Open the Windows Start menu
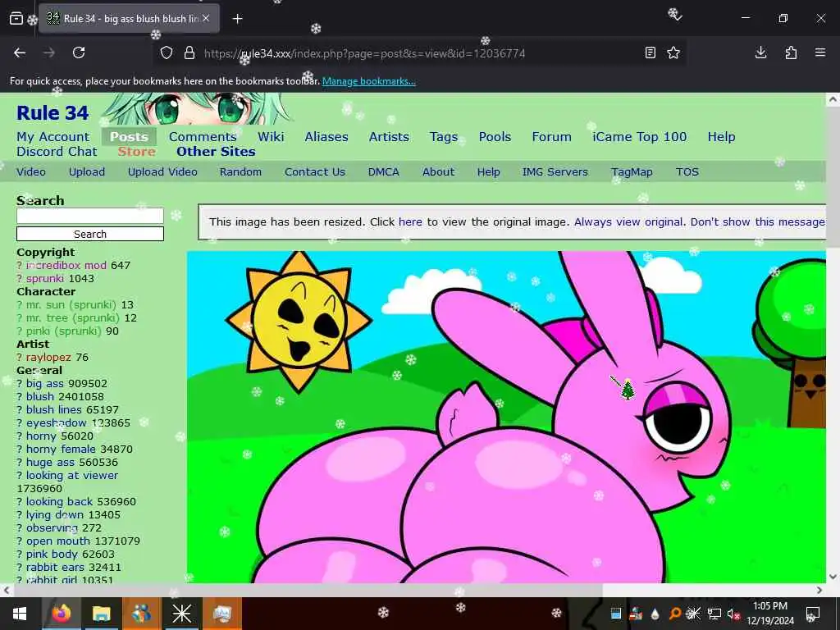Screen dimensions: 840x630 [x=20, y=614]
